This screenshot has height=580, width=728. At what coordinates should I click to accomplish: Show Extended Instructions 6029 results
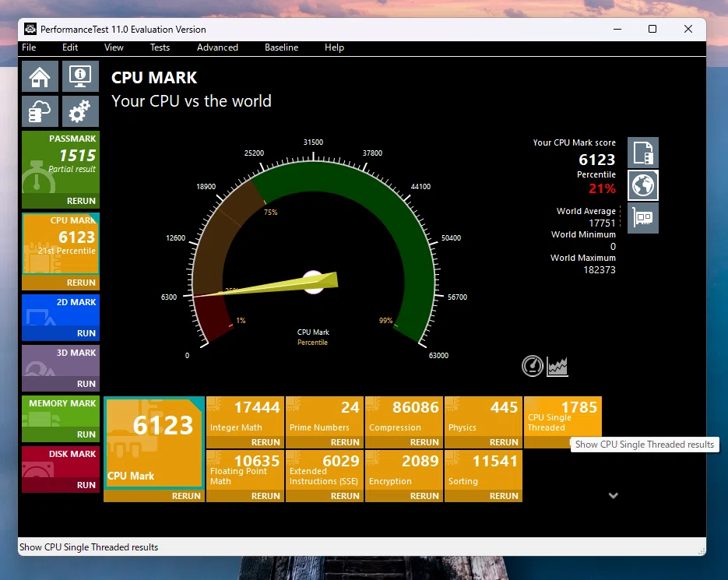[x=325, y=470]
